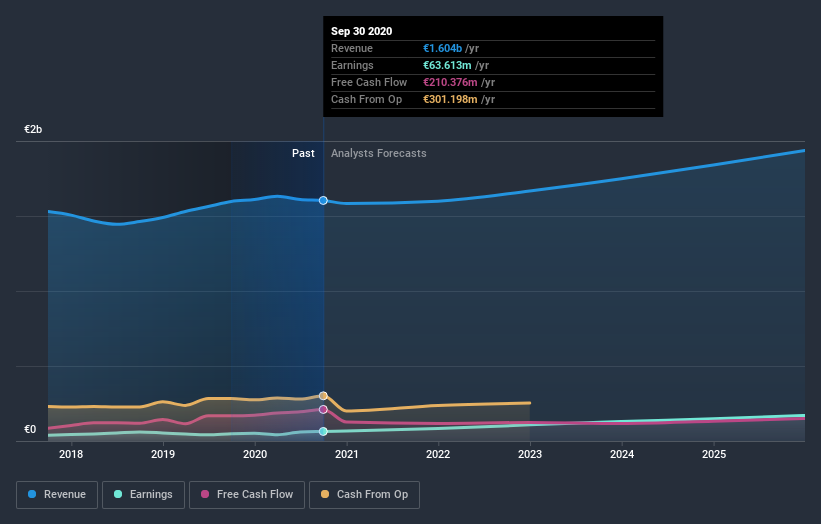The image size is (821, 524).
Task: Click the pink Free Cash Flow legend dot
Action: click(205, 494)
